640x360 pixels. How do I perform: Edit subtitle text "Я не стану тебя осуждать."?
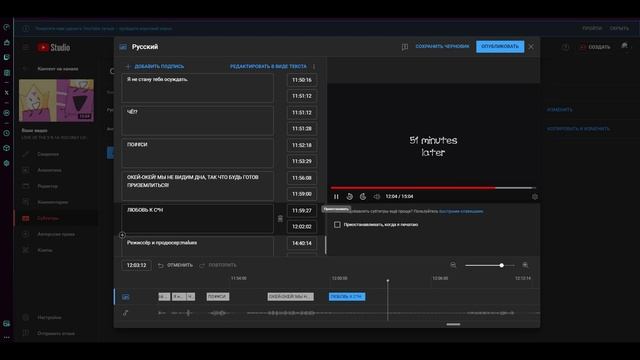(198, 88)
